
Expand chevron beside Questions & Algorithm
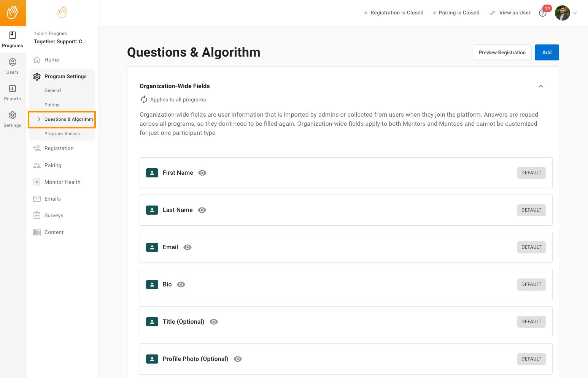(39, 119)
